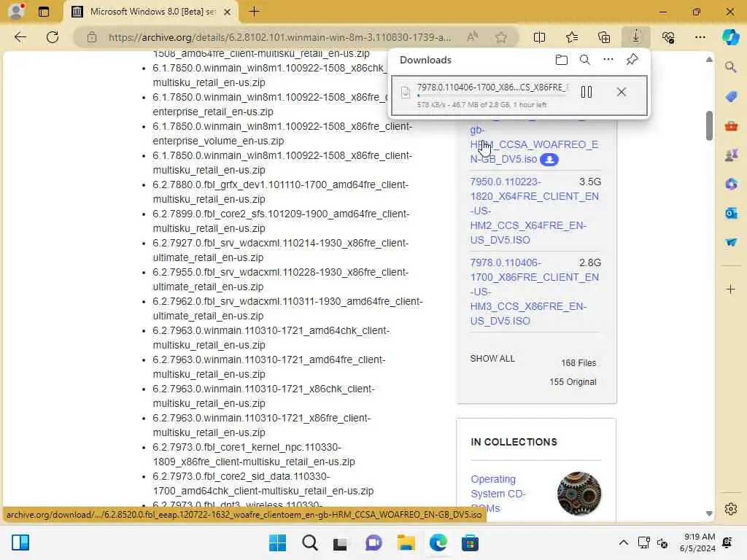Click the address bar URL
747x560 pixels.
point(279,37)
